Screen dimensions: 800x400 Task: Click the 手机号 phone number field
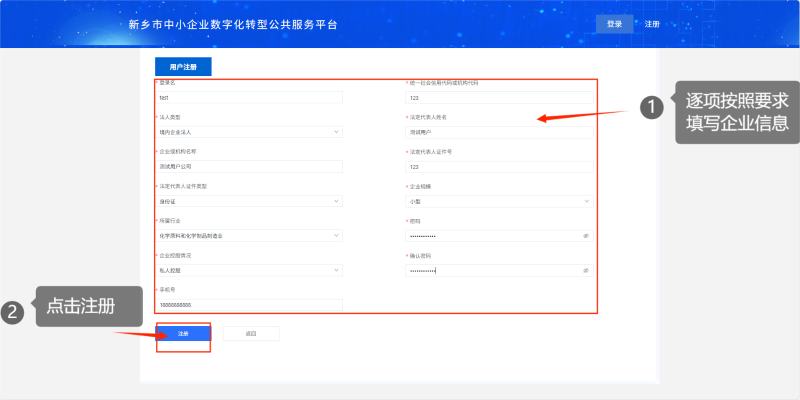(x=250, y=305)
